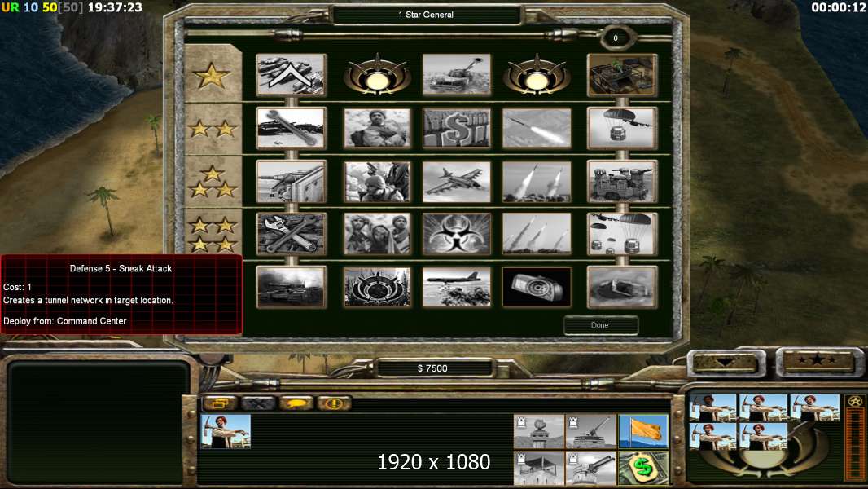Pick the biohazard symbol anthrax power
Screen dimensions: 868x489
point(456,234)
